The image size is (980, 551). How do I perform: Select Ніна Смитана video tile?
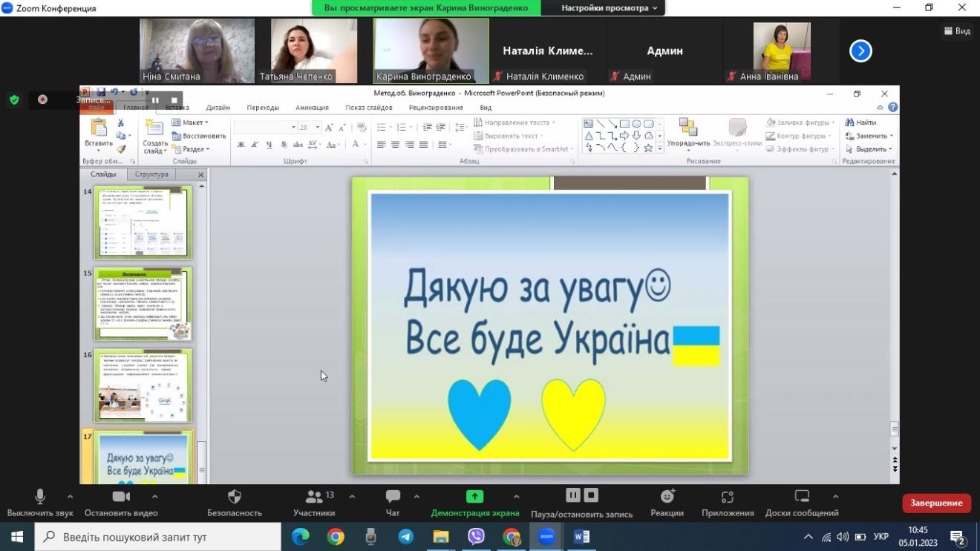pyautogui.click(x=197, y=50)
